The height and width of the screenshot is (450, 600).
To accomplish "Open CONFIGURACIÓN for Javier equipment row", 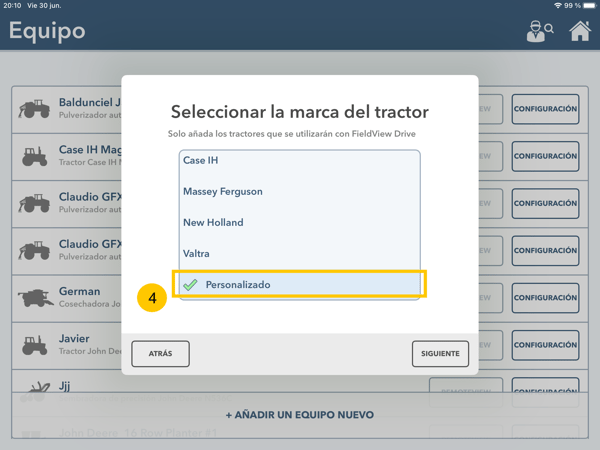I will 545,345.
